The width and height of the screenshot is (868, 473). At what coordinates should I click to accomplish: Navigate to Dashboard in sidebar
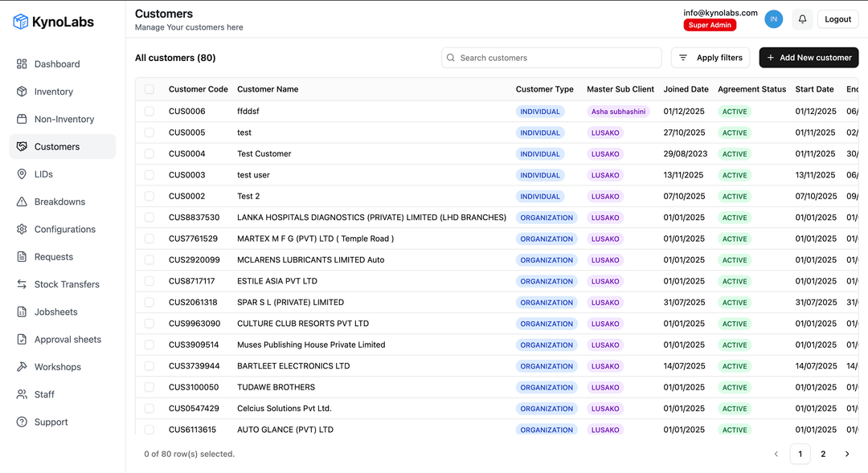57,64
